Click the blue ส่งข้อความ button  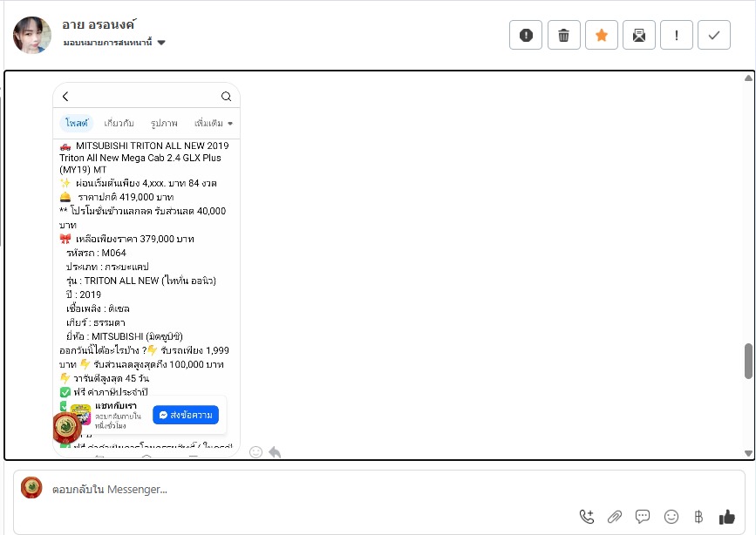click(x=186, y=415)
